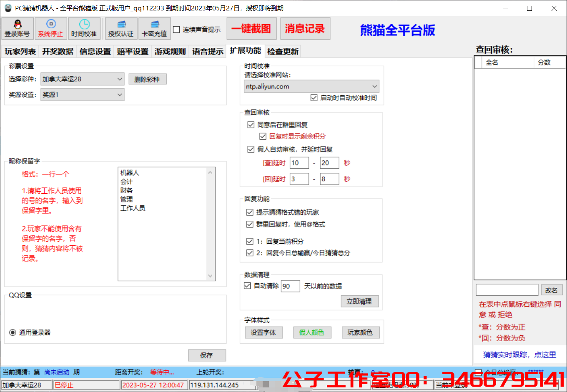
Task: Click 昵称保留字 list scrollbar up arrow
Action: 210,172
